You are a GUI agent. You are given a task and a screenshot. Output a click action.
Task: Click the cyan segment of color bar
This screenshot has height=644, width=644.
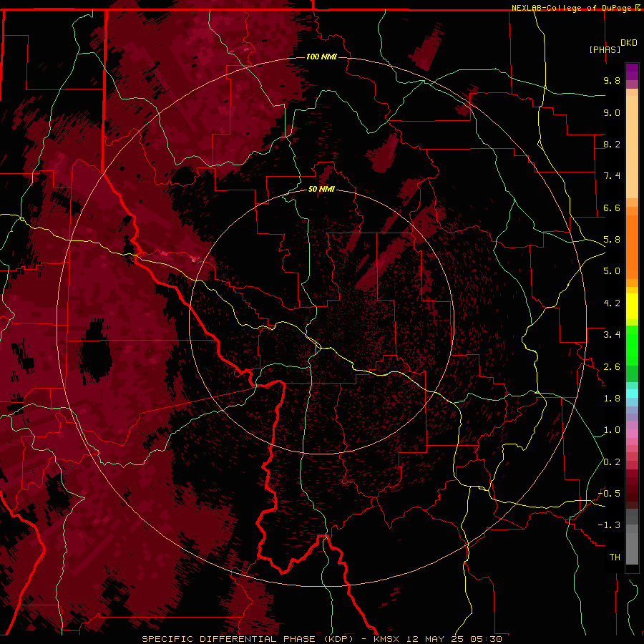click(x=632, y=394)
